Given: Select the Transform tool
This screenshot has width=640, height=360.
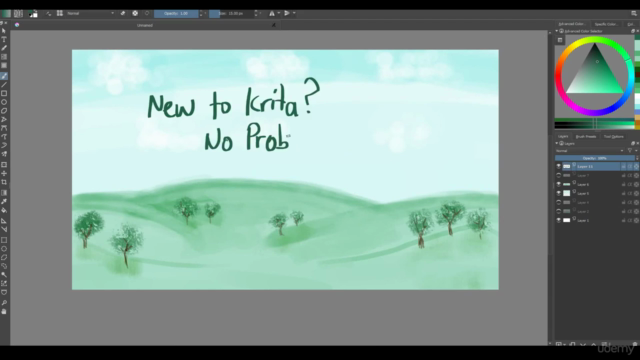Looking at the screenshot, I should click(x=4, y=164).
